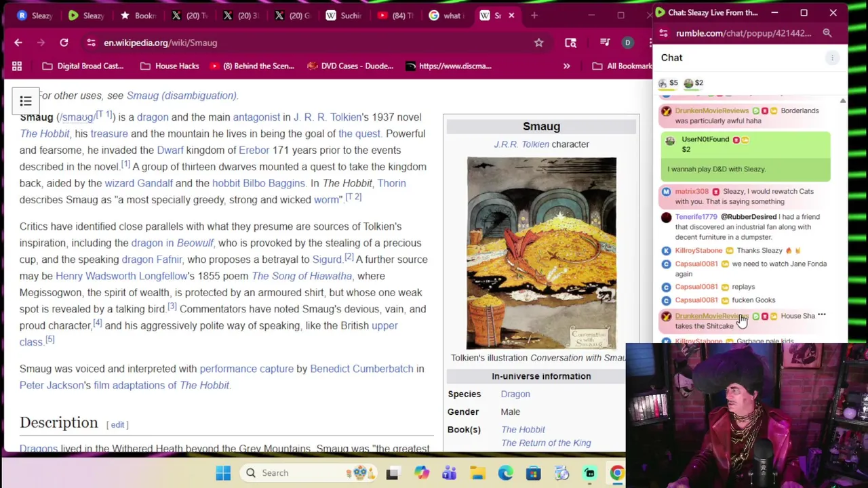Open the Chrome profile avatar D
Viewport: 868px width, 488px height.
(x=628, y=43)
